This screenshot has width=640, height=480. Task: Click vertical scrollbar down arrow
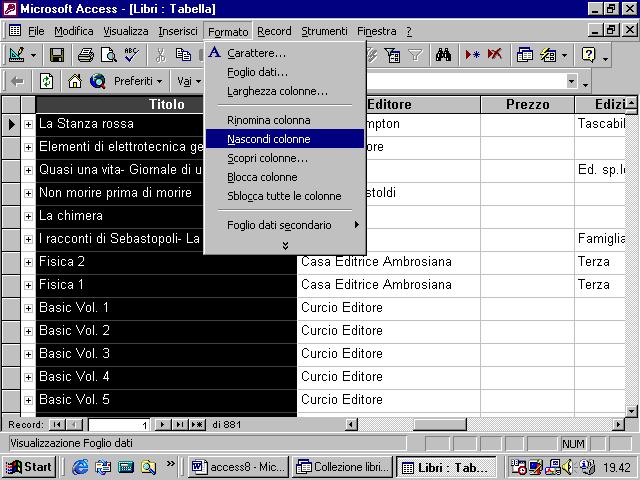(631, 411)
